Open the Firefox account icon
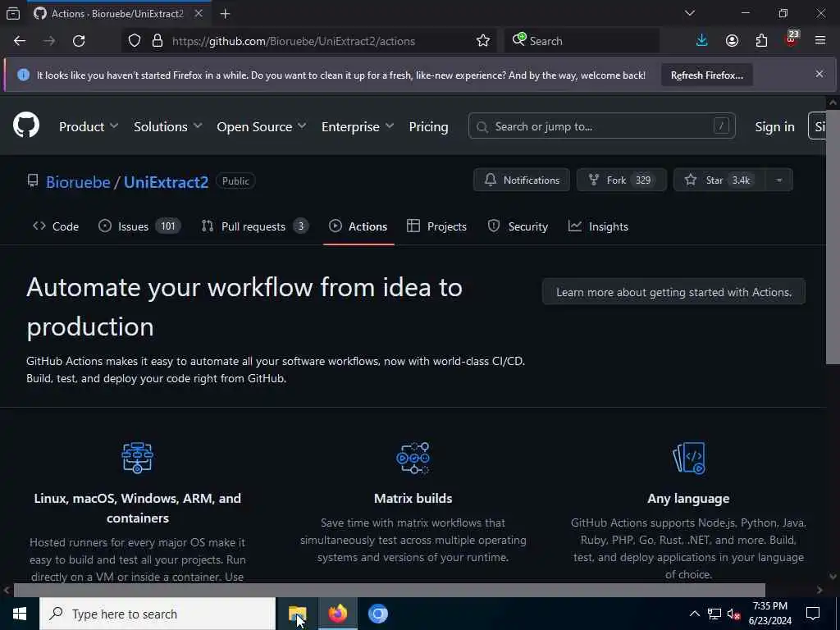The width and height of the screenshot is (840, 630). click(x=732, y=41)
